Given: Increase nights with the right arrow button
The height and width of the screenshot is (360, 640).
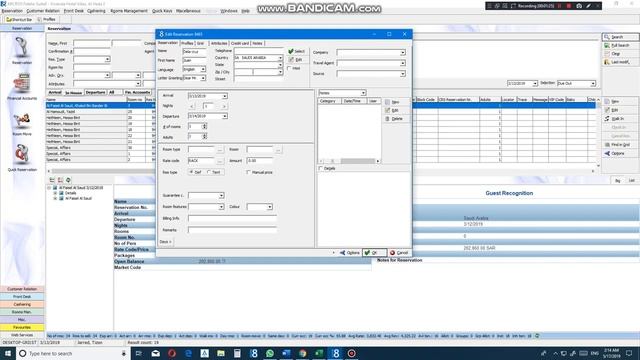Looking at the screenshot, I should [x=224, y=106].
